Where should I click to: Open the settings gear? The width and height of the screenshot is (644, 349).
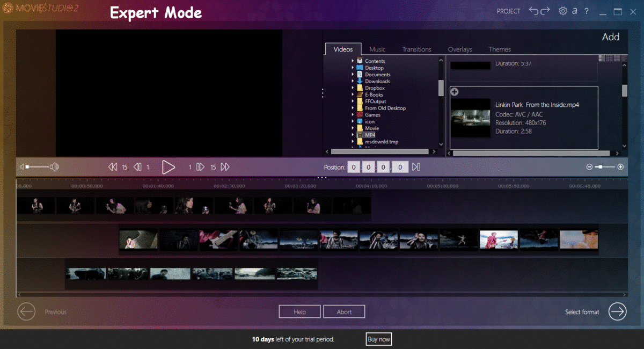pos(562,11)
